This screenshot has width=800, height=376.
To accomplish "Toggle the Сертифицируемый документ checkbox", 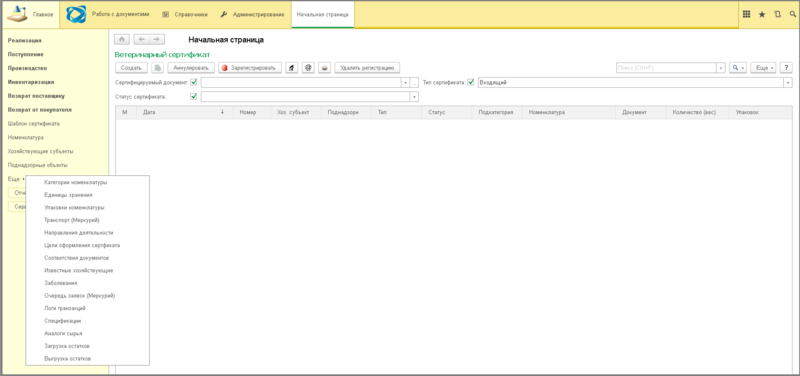I will click(x=193, y=82).
